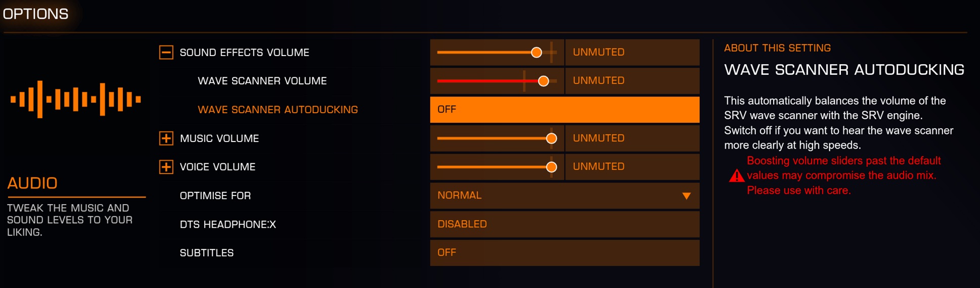
Task: Click the Music Volume slider knob
Action: click(552, 138)
